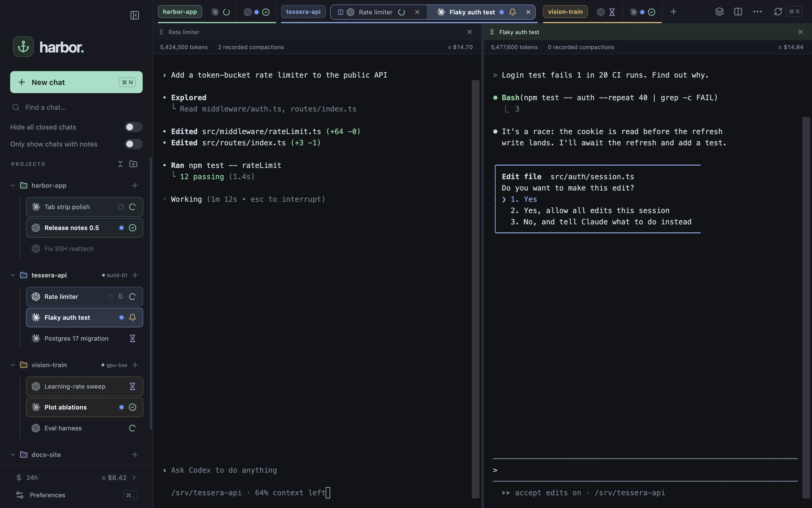Collapse the tessera-api project folder
Viewport: 812px width, 508px height.
pos(13,275)
